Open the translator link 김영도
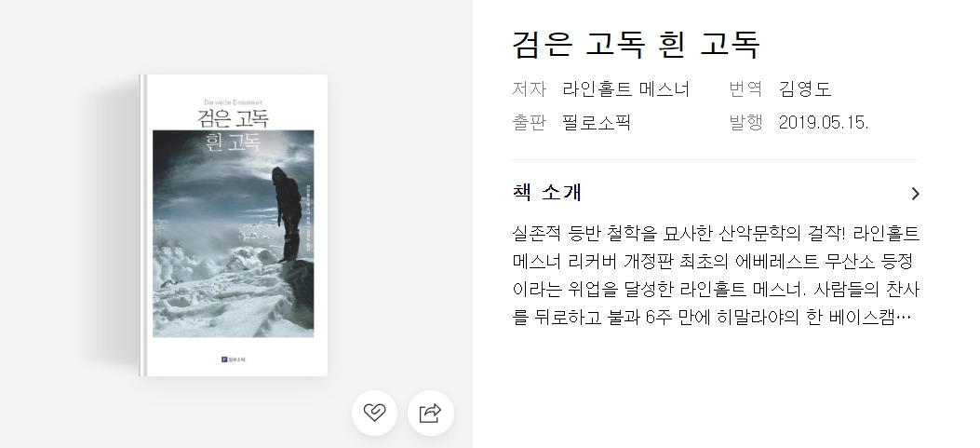The height and width of the screenshot is (448, 980). point(805,88)
